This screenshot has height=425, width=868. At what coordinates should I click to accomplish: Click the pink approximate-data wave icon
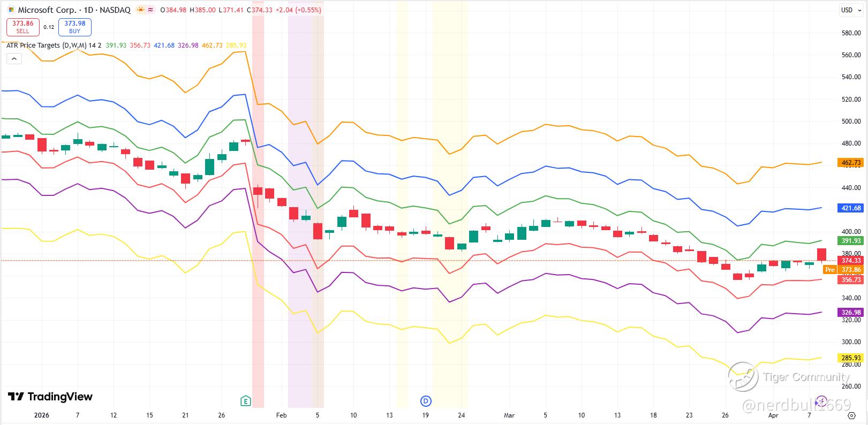click(x=151, y=10)
